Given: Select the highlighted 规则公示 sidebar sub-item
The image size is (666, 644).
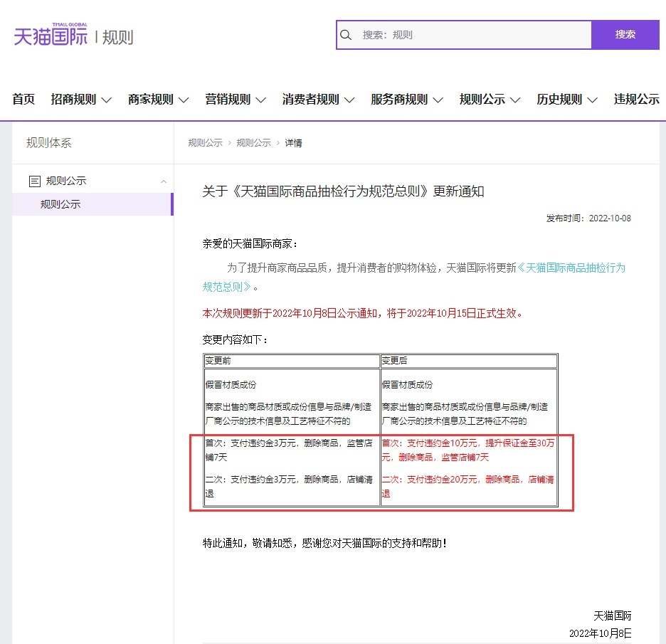Looking at the screenshot, I should [x=92, y=204].
